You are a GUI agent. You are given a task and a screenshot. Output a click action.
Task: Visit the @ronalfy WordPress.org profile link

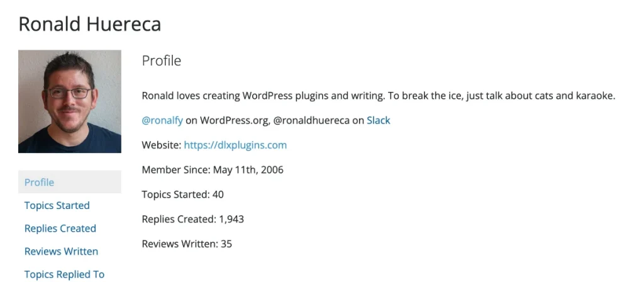click(162, 120)
